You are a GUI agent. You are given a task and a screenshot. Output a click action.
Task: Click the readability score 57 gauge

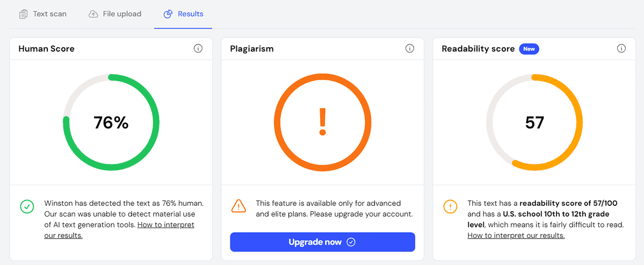(534, 123)
